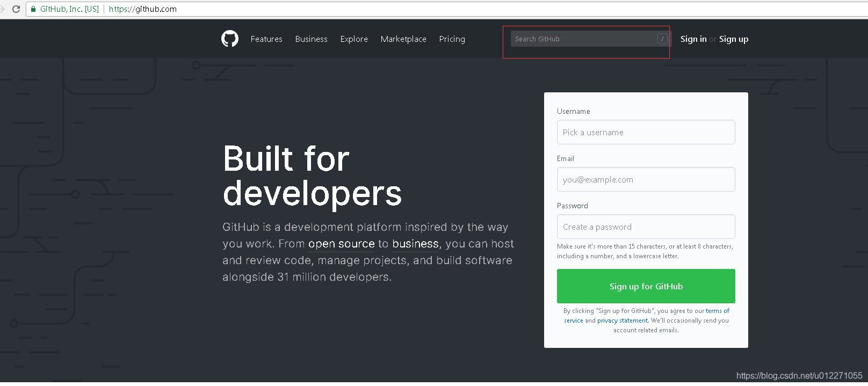Click the GitHub, Inc. [US] certificate label
Viewport: 868px width, 386px height.
click(70, 9)
